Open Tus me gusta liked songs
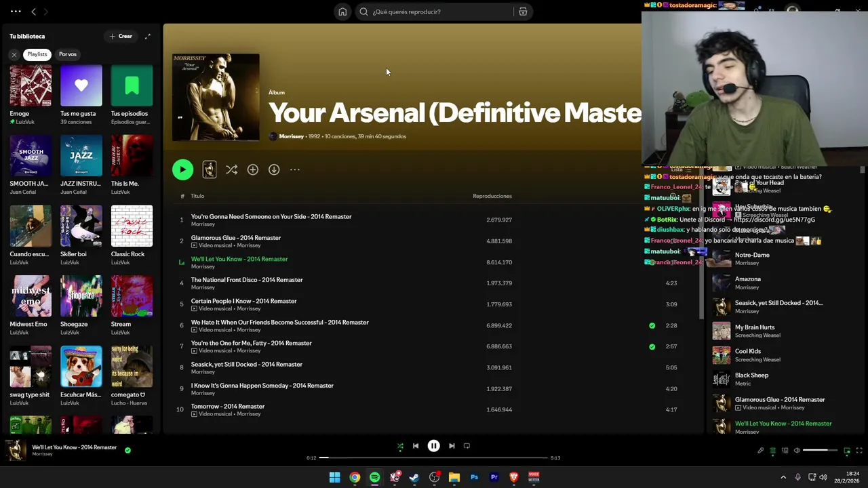The height and width of the screenshot is (488, 868). click(x=81, y=95)
